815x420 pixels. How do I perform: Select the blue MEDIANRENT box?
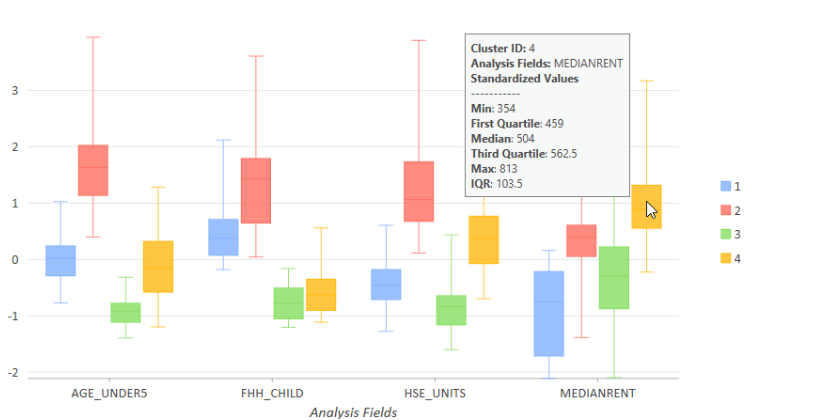(x=548, y=313)
